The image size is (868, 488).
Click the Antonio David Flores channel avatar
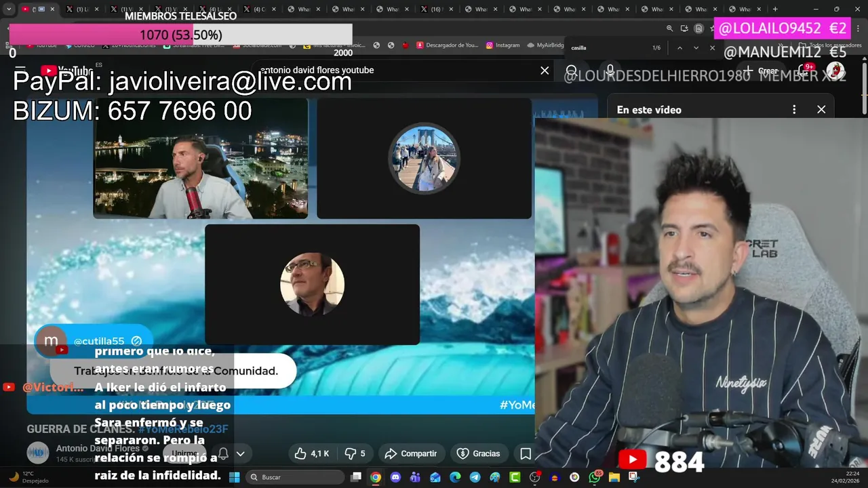pos(38,453)
